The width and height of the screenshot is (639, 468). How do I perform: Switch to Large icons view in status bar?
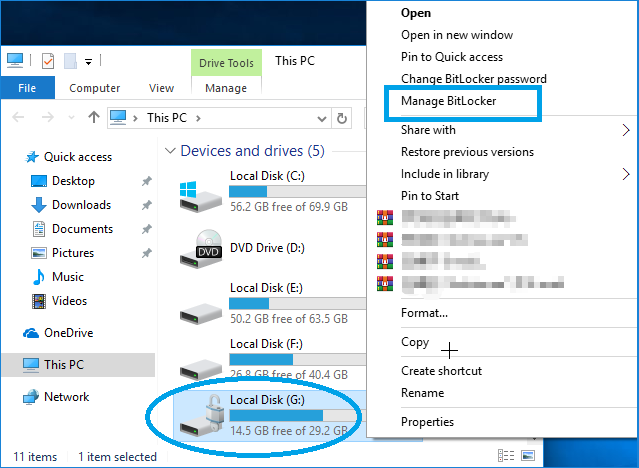coord(528,455)
